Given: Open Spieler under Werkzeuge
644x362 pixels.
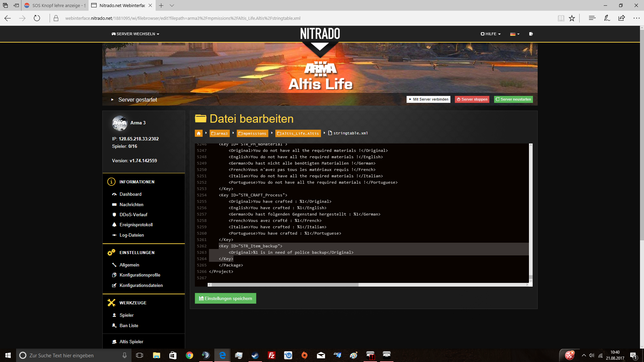Looking at the screenshot, I should click(126, 315).
